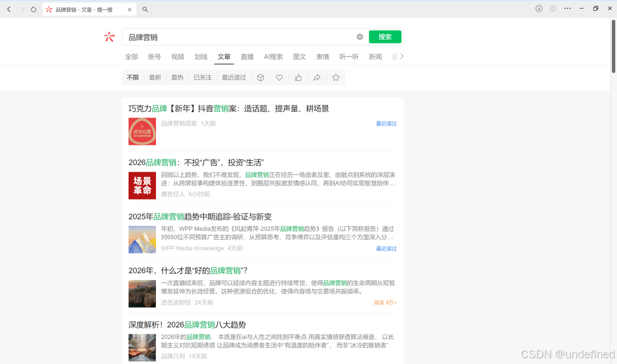The image size is (617, 364).
Task: Switch to the 视频 tab
Action: (x=178, y=56)
